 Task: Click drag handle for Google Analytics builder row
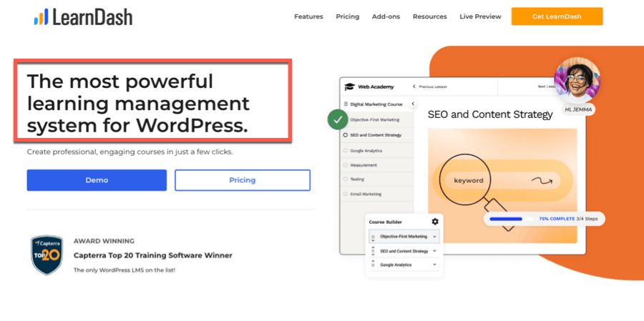[x=373, y=265]
